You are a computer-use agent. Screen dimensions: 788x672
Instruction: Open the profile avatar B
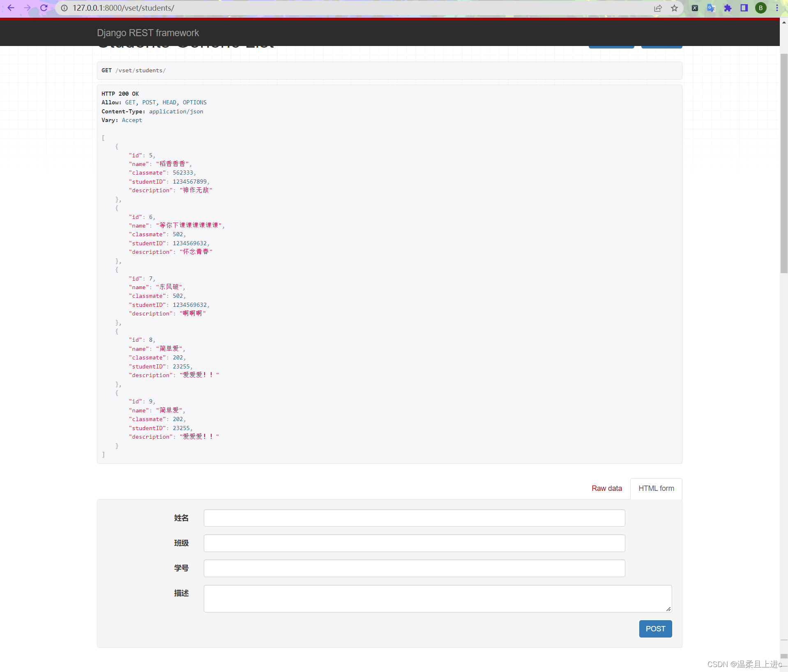[760, 8]
